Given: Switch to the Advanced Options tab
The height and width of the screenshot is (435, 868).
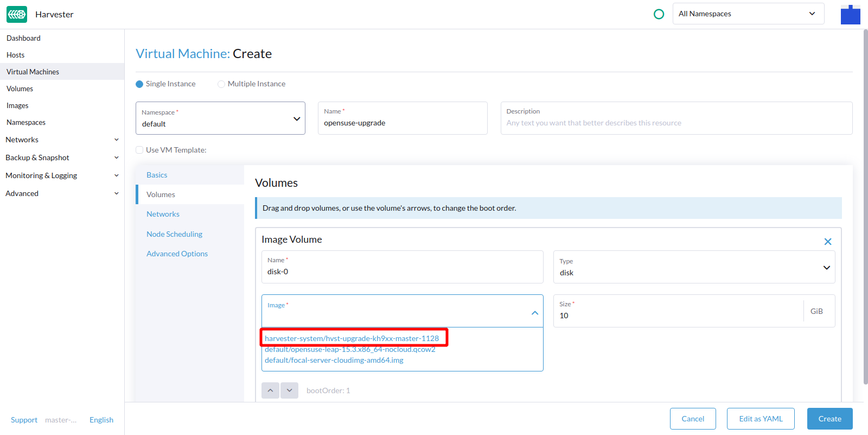Looking at the screenshot, I should [x=190, y=254].
